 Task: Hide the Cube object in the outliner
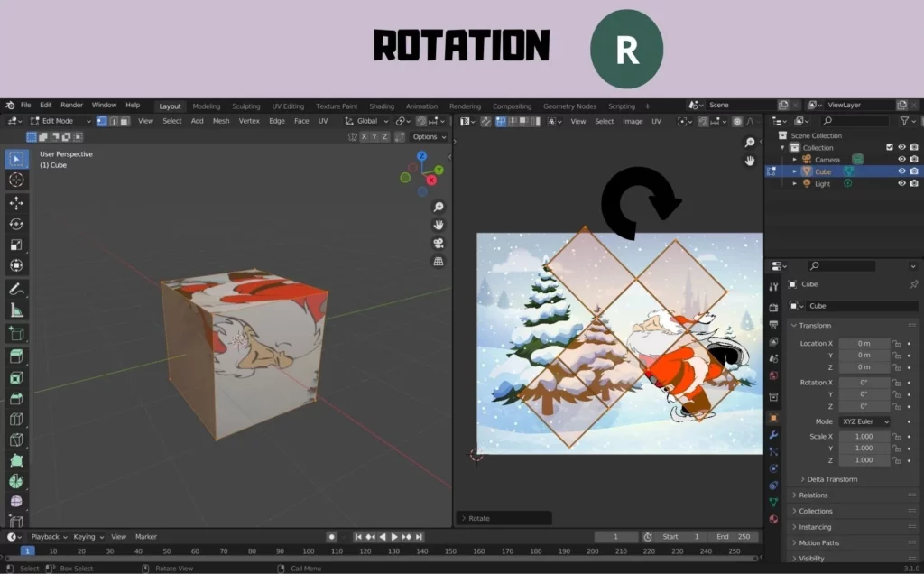pyautogui.click(x=901, y=171)
